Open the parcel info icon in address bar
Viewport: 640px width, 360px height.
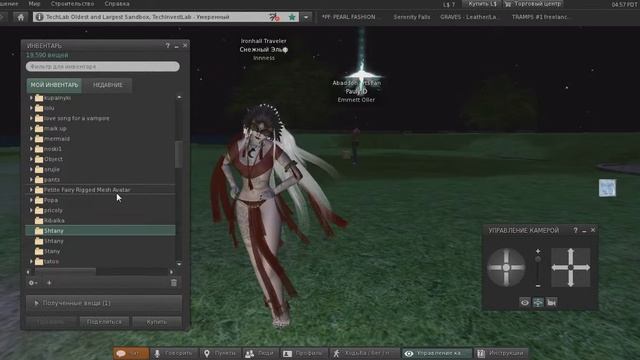(40, 17)
